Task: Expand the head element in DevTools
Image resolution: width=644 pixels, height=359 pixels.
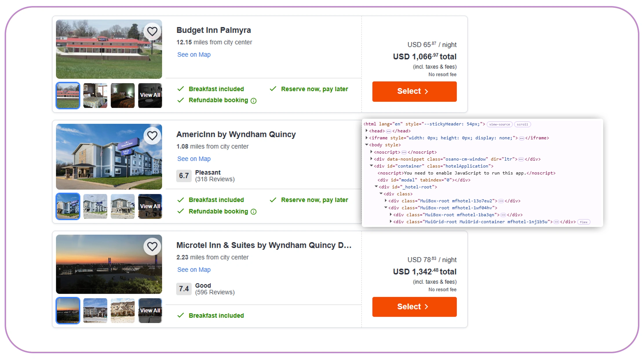Action: pos(366,131)
